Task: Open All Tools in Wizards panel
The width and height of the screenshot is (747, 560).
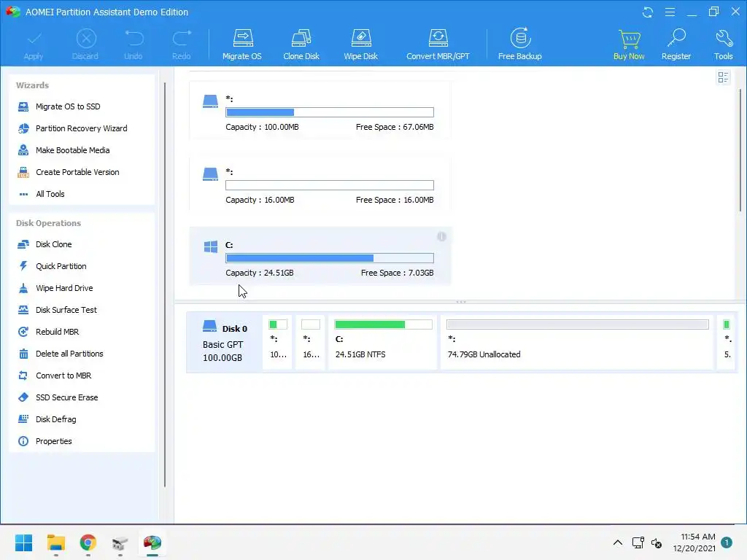Action: (50, 194)
